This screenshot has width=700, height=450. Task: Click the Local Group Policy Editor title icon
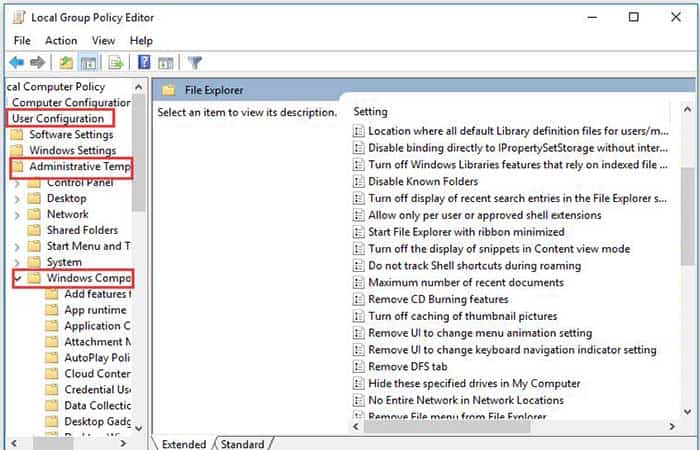[19, 17]
